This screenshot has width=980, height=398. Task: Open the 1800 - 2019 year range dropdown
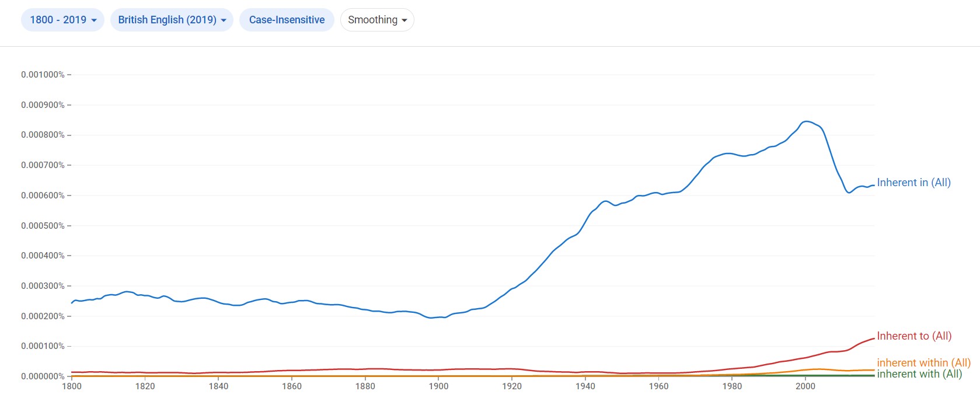click(x=62, y=20)
